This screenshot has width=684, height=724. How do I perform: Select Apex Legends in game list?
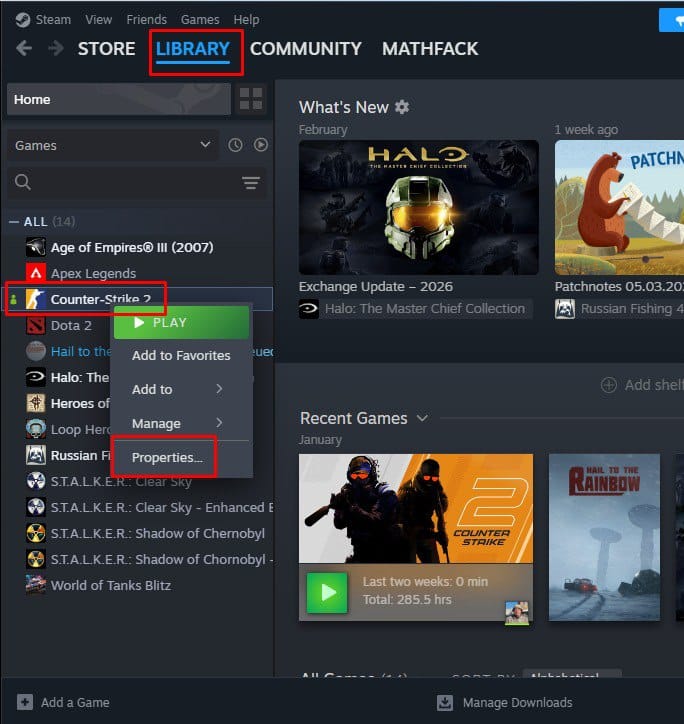(93, 273)
